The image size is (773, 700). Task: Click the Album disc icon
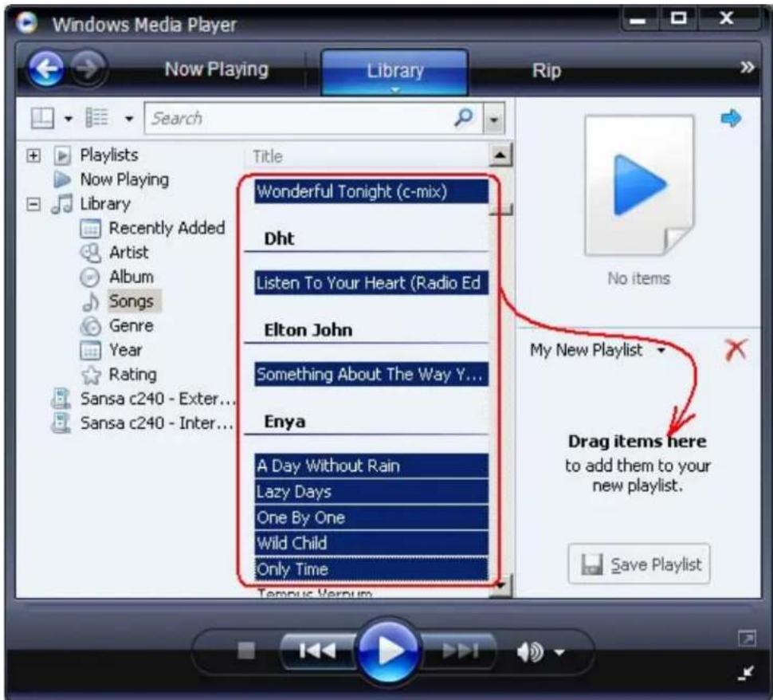(90, 277)
